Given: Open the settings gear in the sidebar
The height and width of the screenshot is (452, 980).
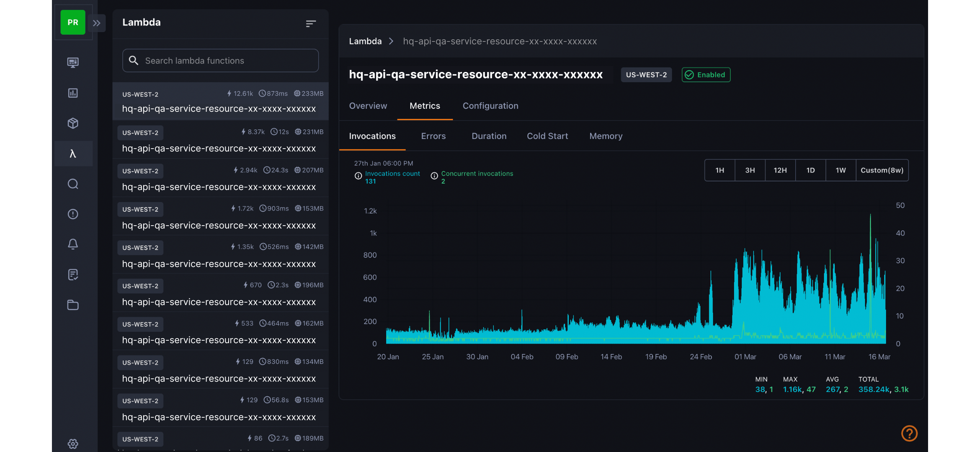Looking at the screenshot, I should coord(73,444).
